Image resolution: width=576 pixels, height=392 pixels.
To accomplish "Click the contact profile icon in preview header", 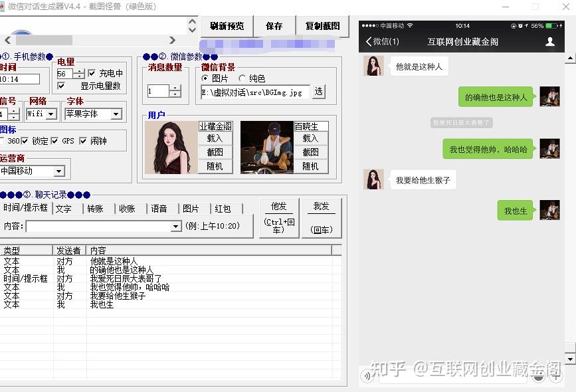I will click(550, 41).
